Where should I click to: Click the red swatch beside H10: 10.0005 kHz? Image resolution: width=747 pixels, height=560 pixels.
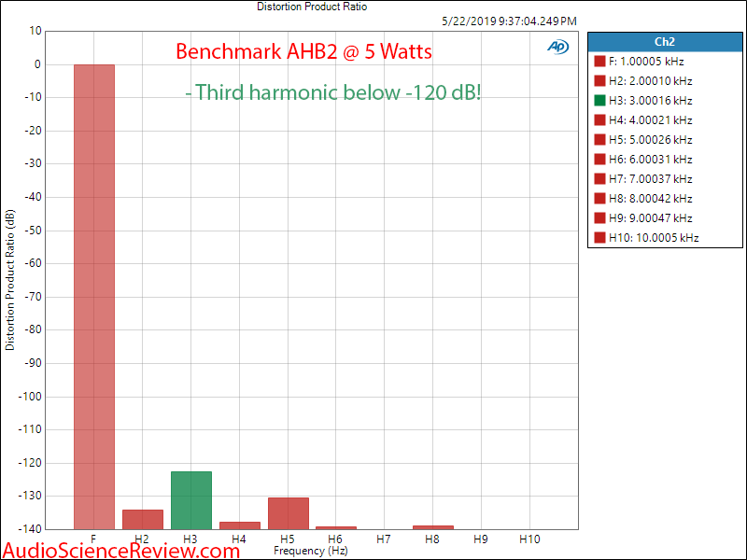click(599, 237)
